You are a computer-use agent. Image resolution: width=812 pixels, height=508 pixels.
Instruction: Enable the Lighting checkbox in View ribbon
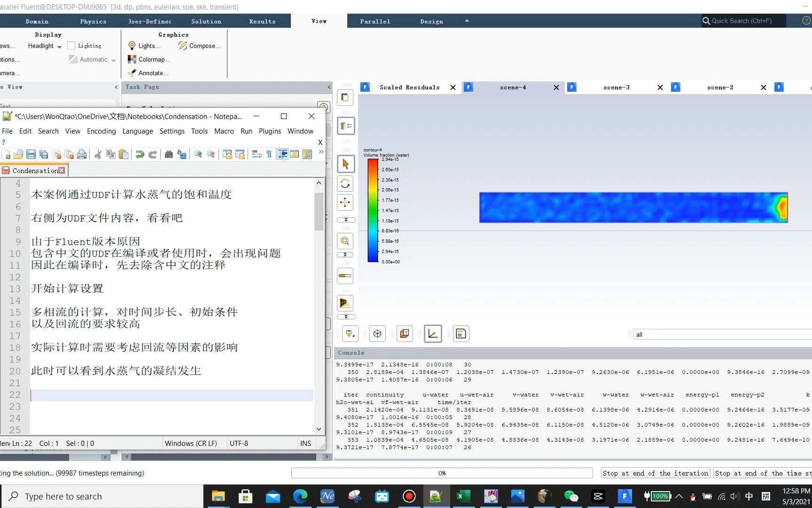pos(71,45)
